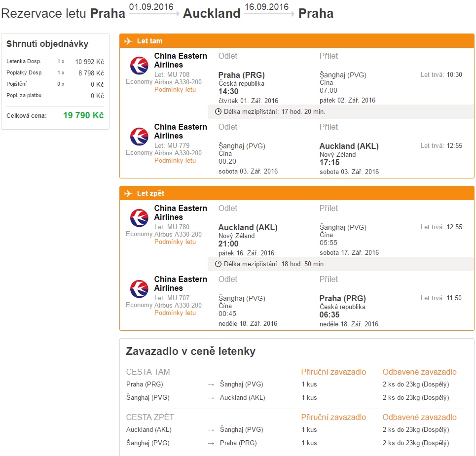The width and height of the screenshot is (476, 456).
Task: Click layover text 18 hod. 50 min.
Action: click(303, 264)
